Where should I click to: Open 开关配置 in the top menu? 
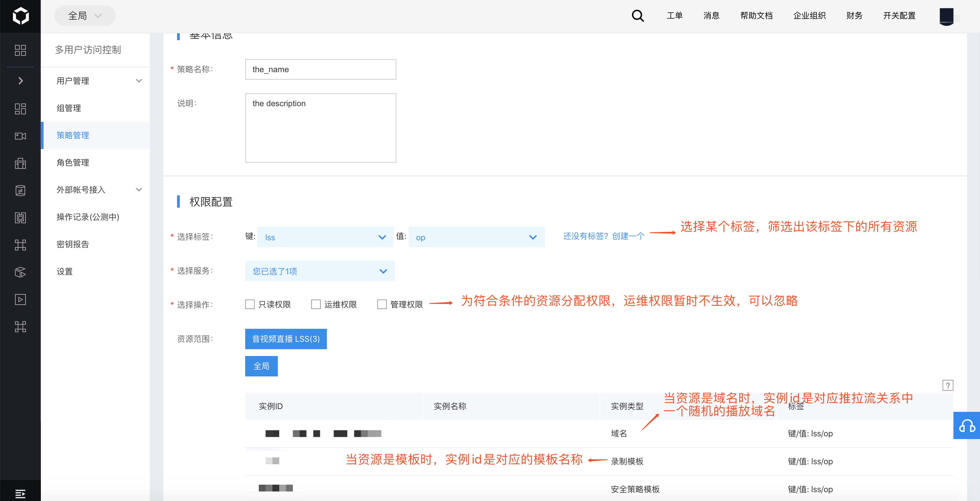899,16
